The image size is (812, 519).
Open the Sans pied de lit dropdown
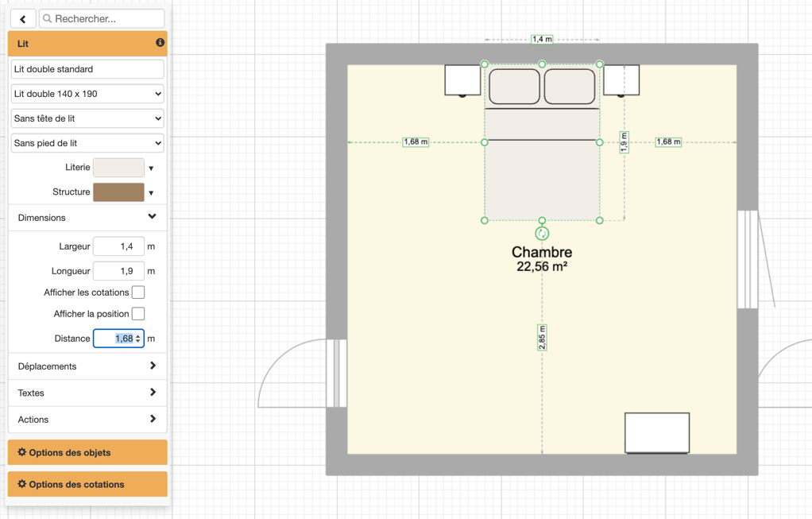click(x=87, y=143)
